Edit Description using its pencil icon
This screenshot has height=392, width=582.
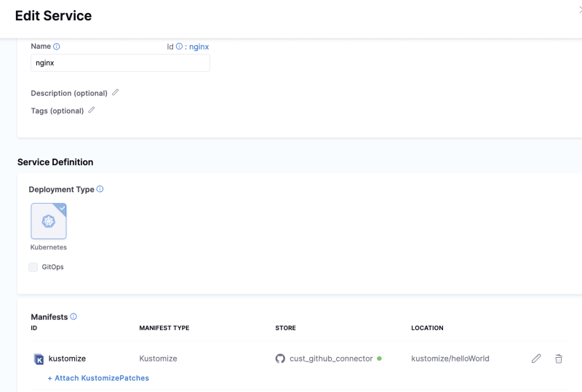point(116,92)
